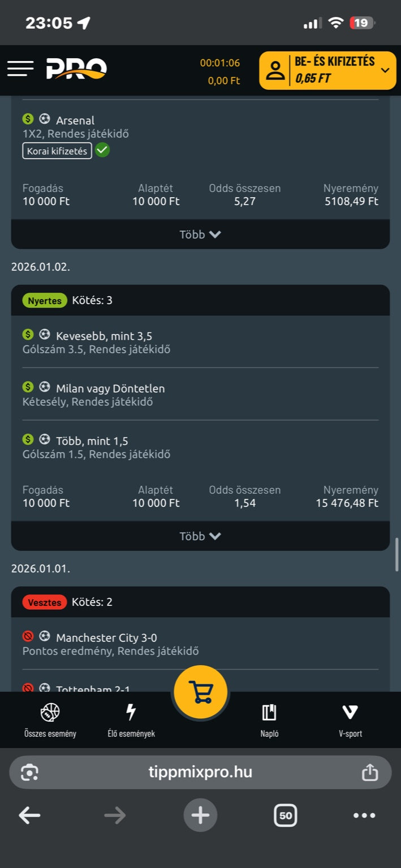
Task: Expand Több on the Arsenal bet
Action: coord(200,235)
